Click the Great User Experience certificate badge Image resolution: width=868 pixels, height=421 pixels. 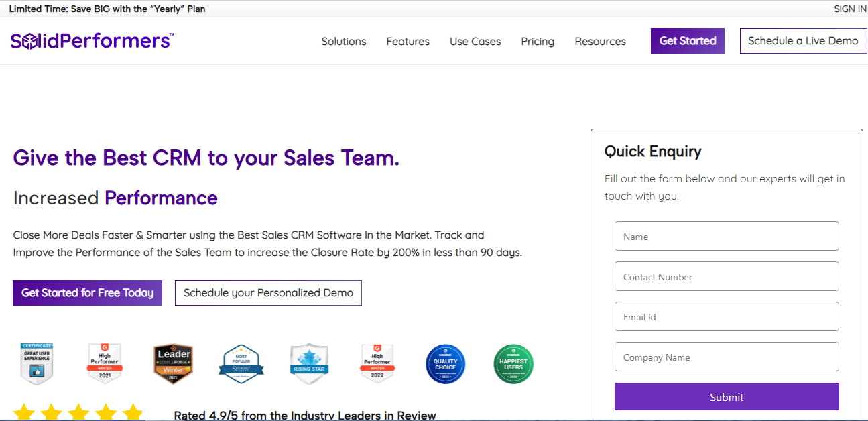(36, 364)
